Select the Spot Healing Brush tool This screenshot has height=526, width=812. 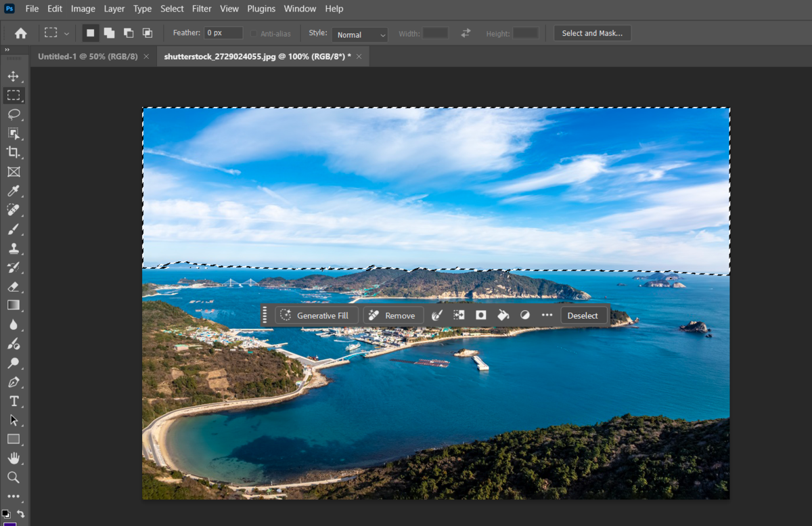pyautogui.click(x=14, y=210)
